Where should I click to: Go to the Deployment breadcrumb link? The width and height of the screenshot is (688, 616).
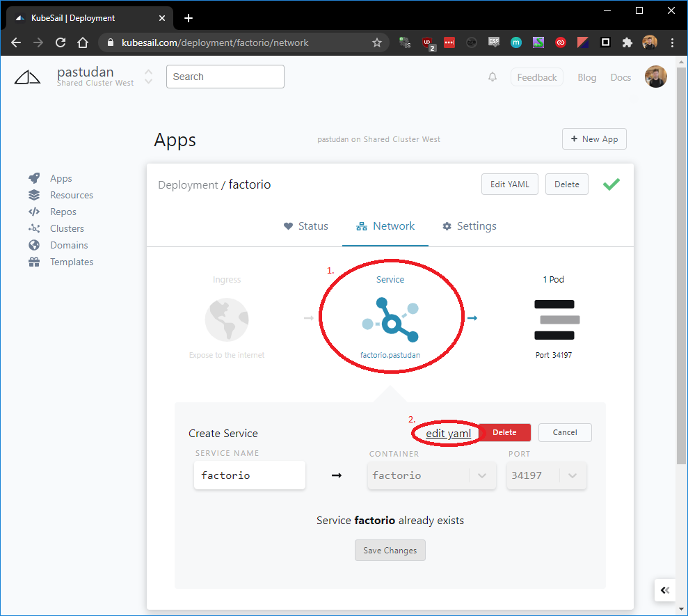coord(188,185)
